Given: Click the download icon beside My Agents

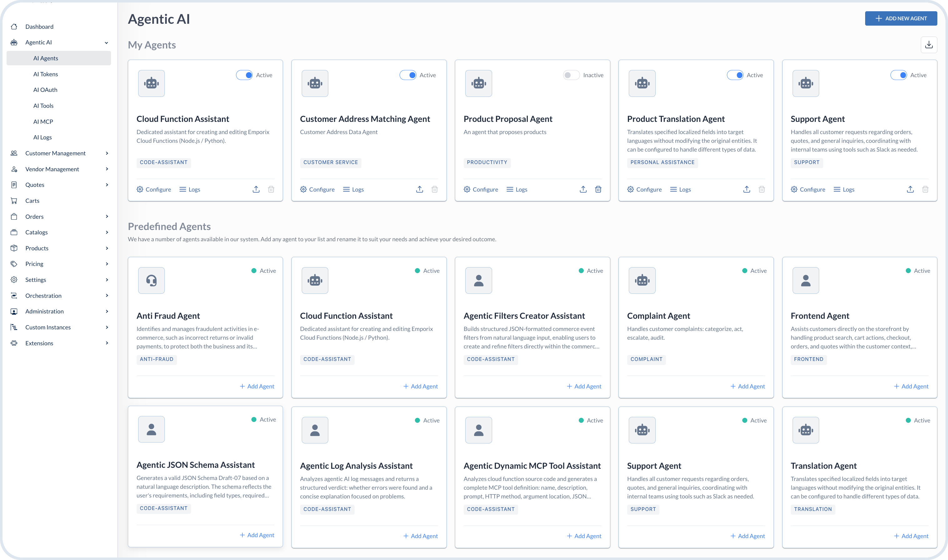Looking at the screenshot, I should click(929, 45).
